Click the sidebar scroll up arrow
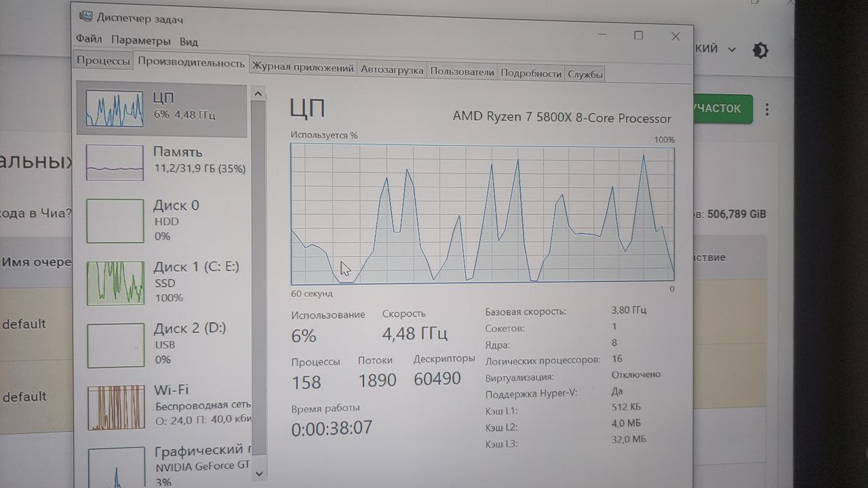The image size is (868, 488). pyautogui.click(x=258, y=93)
